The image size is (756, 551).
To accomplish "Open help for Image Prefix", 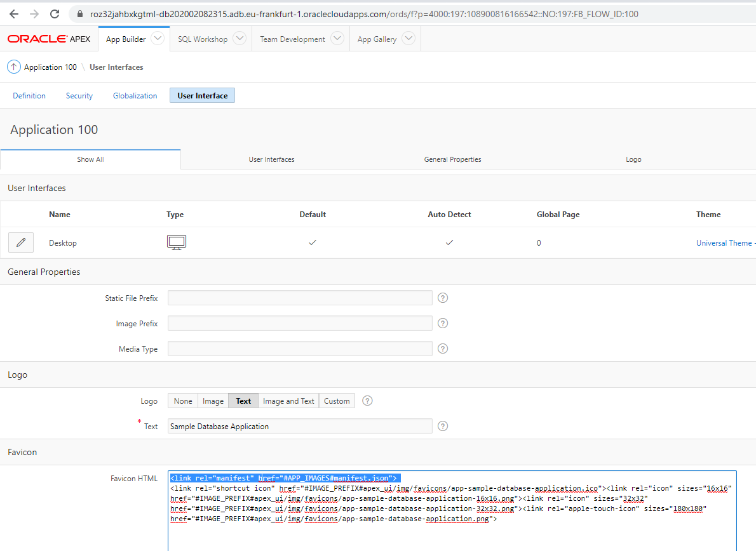I will pyautogui.click(x=443, y=323).
